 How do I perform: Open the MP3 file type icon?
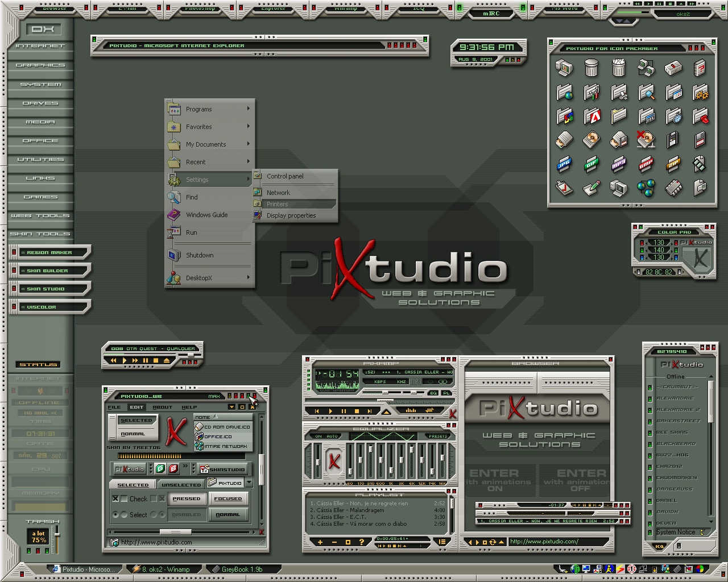tap(618, 164)
